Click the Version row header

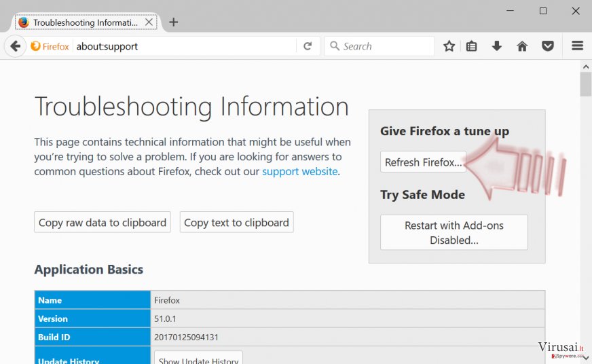coord(92,318)
